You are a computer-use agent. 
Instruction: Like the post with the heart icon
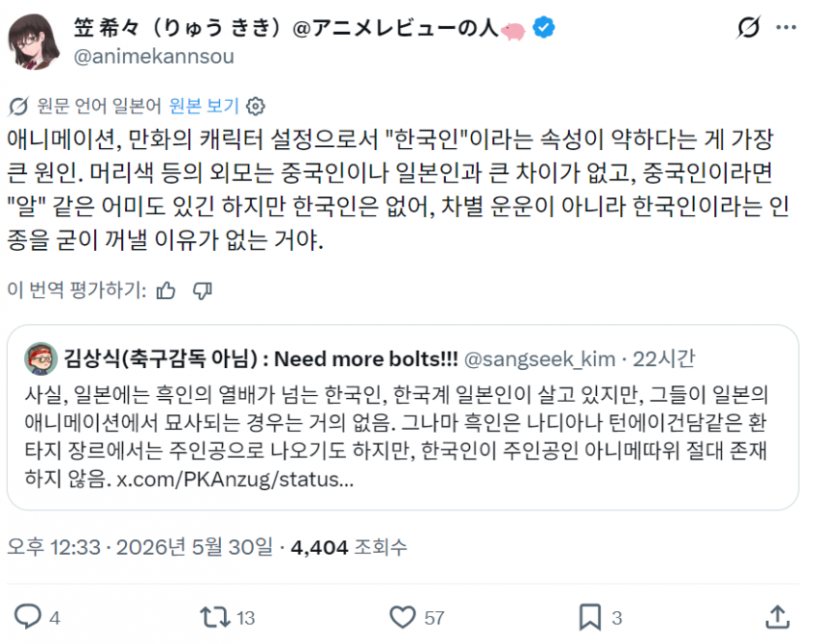click(x=403, y=617)
